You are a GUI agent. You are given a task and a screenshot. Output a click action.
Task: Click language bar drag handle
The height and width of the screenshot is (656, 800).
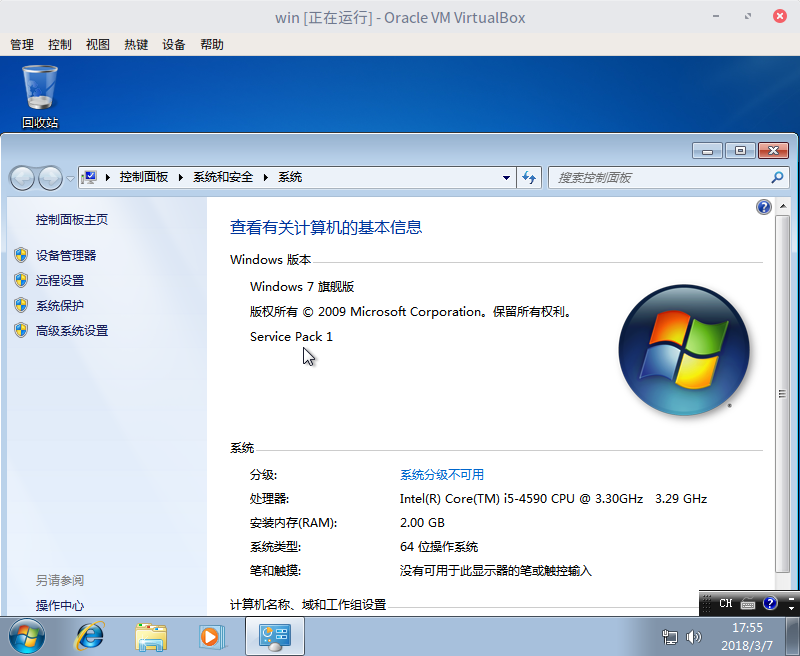tap(707, 603)
